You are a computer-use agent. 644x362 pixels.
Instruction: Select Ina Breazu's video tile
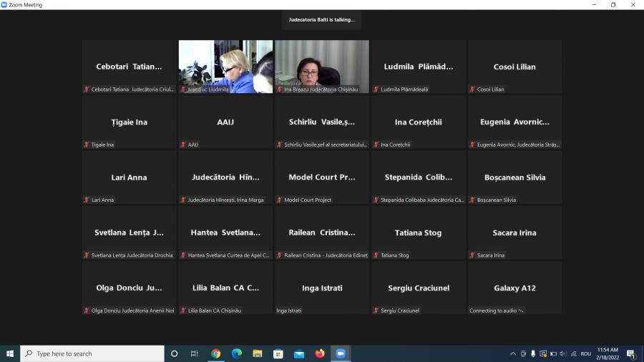pos(321,66)
